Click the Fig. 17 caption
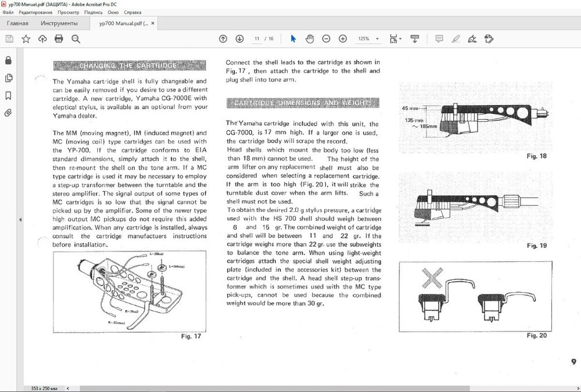This screenshot has width=581, height=392. 191,336
